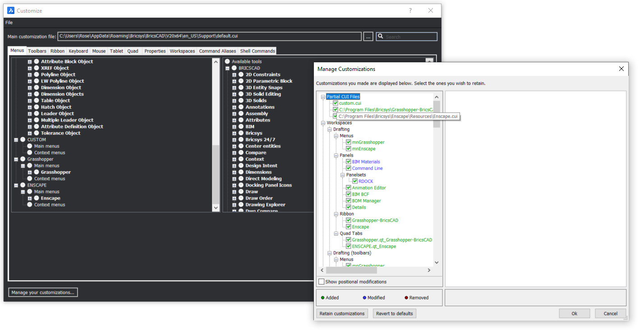Click the BricsCAD logo icon in Customize title bar
Image resolution: width=644 pixels, height=331 pixels.
tap(10, 10)
